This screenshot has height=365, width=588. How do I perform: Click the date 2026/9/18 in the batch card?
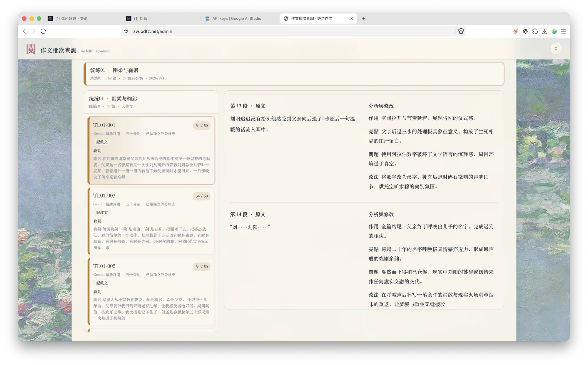[158, 78]
